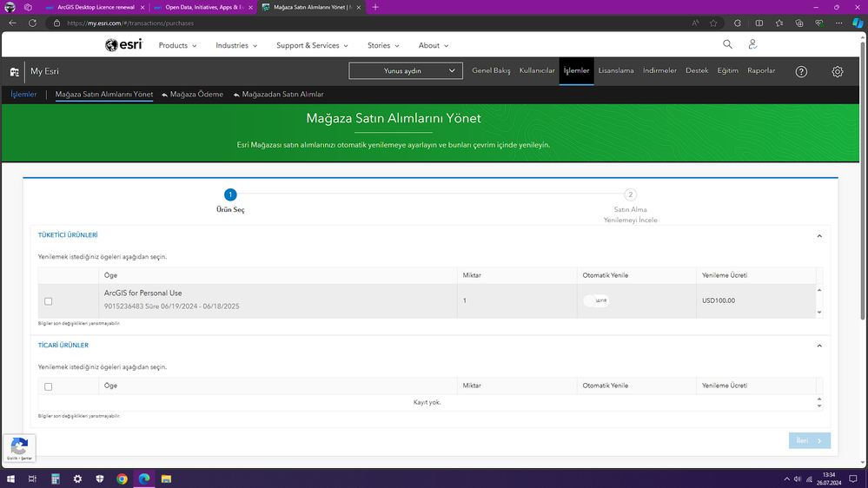
Task: Open the Mağaza Ödeme link
Action: point(193,95)
